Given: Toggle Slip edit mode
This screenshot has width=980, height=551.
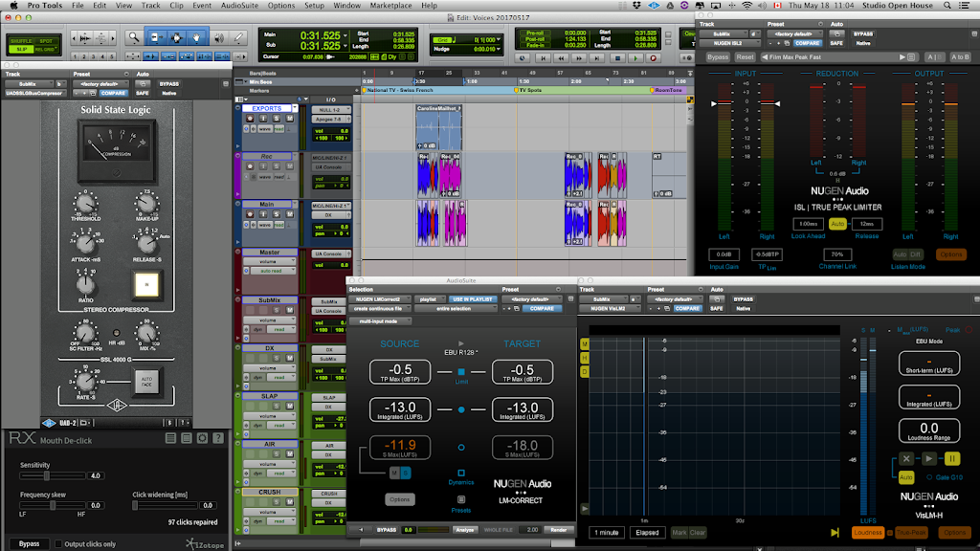Looking at the screenshot, I should pyautogui.click(x=21, y=50).
